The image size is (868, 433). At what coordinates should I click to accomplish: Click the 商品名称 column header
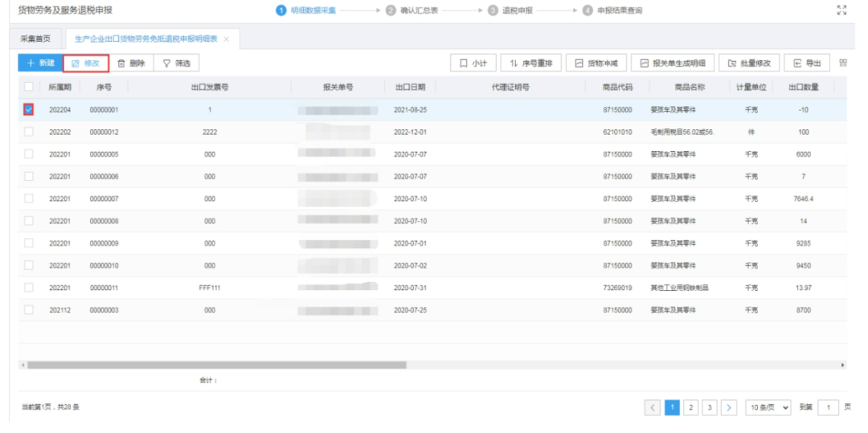pos(690,87)
